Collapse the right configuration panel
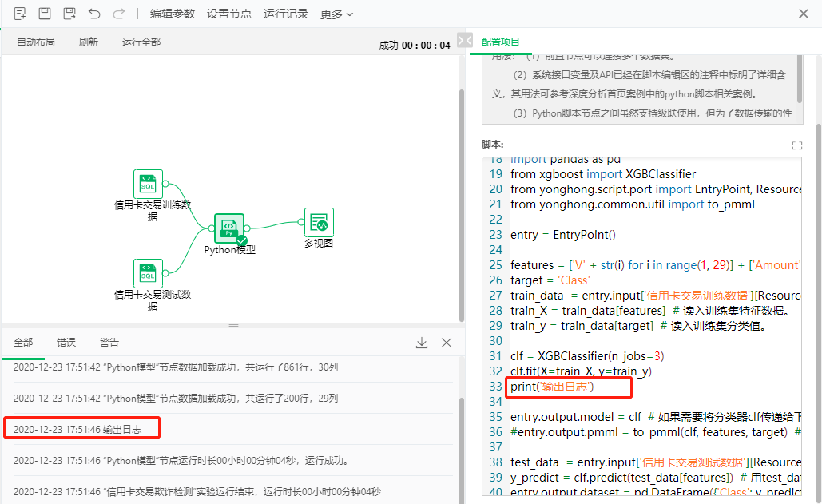The width and height of the screenshot is (822, 504). (x=464, y=41)
